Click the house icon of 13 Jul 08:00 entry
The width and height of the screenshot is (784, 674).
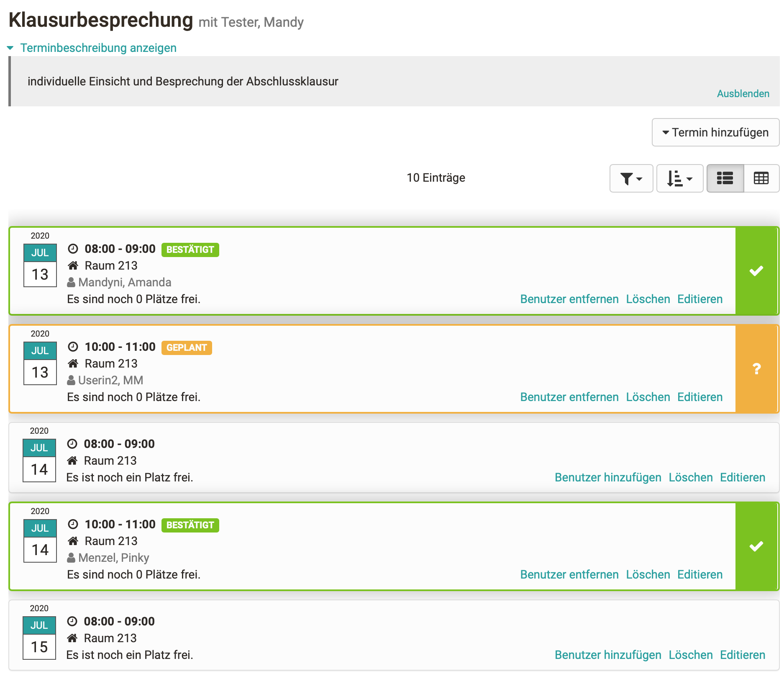click(x=73, y=265)
